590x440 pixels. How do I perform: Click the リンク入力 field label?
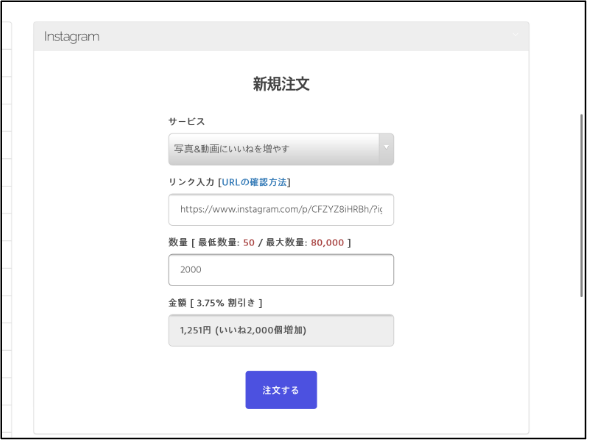pyautogui.click(x=191, y=182)
